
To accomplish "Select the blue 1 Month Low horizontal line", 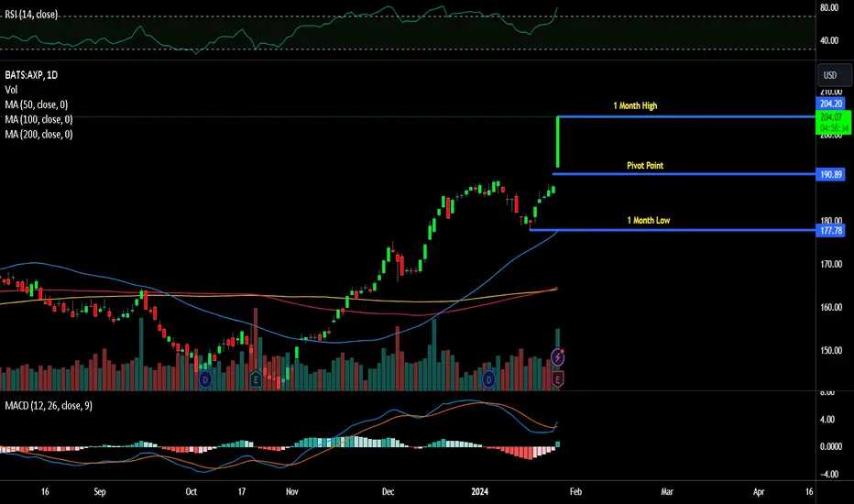I will (x=673, y=230).
